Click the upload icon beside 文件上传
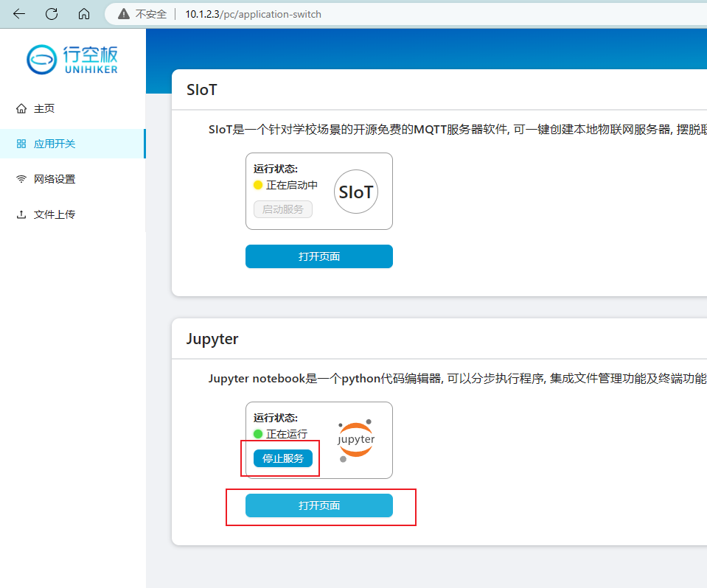 click(21, 214)
